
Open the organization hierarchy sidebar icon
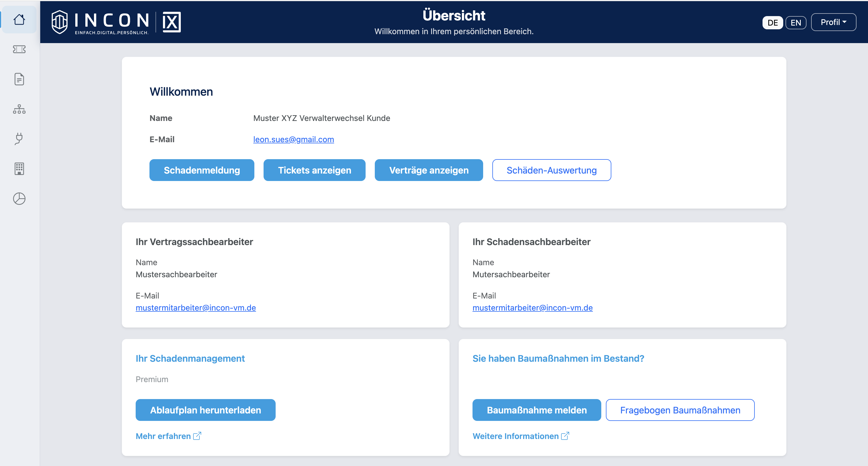(19, 109)
